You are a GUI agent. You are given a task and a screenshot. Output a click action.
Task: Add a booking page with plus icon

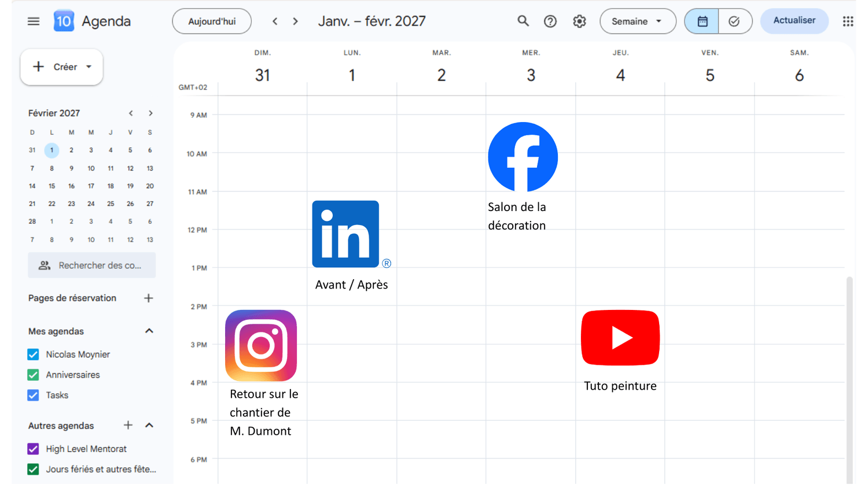[x=149, y=298]
